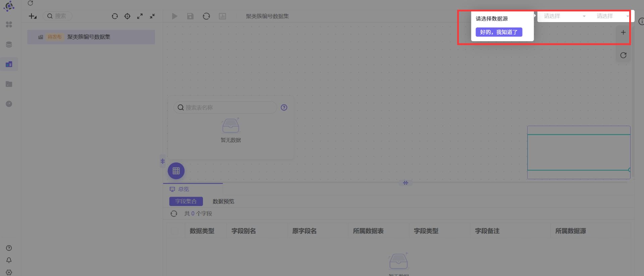Click the add new item plus icon
Screen dimensions: 644x276
(33, 16)
